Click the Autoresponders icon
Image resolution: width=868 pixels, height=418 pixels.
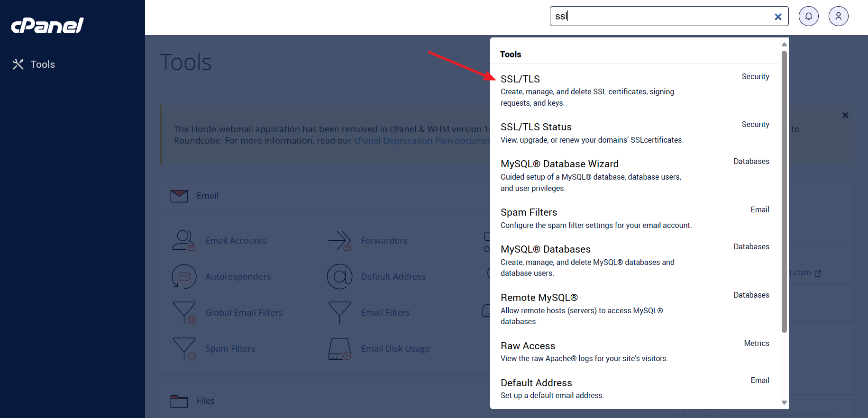(x=184, y=277)
